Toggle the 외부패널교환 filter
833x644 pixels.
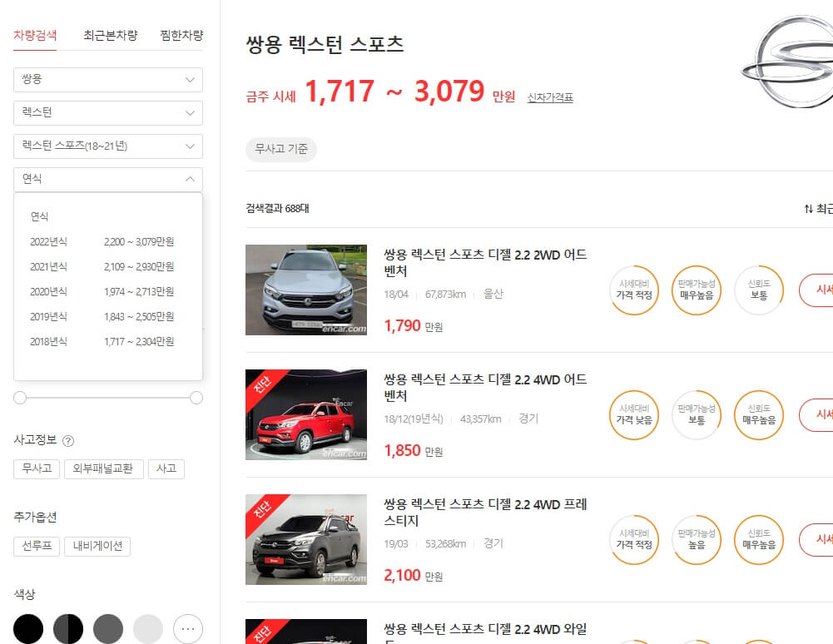click(x=103, y=468)
